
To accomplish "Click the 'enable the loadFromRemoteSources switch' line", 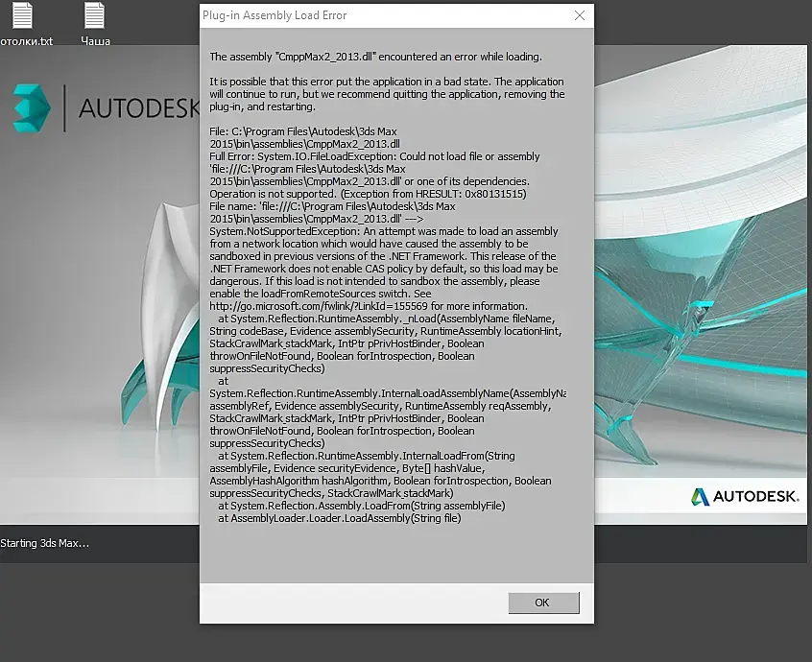I will coord(320,294).
